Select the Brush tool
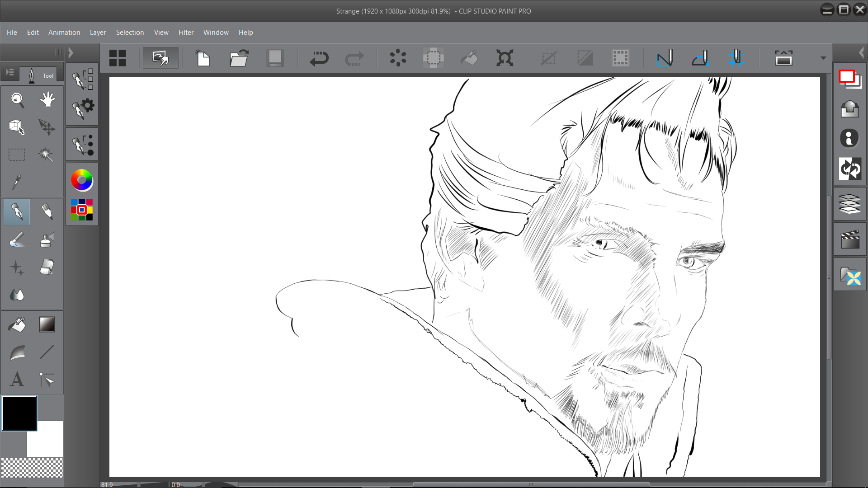 pyautogui.click(x=17, y=239)
